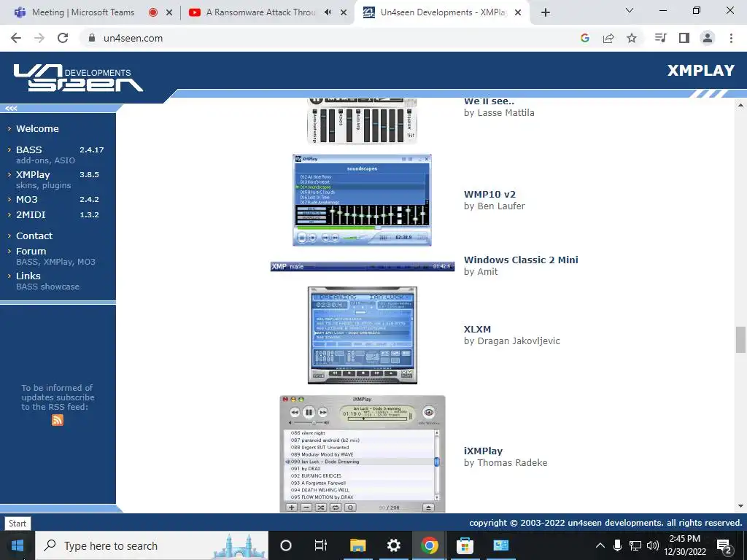Open the notification center icon
747x560 pixels.
coord(724,545)
